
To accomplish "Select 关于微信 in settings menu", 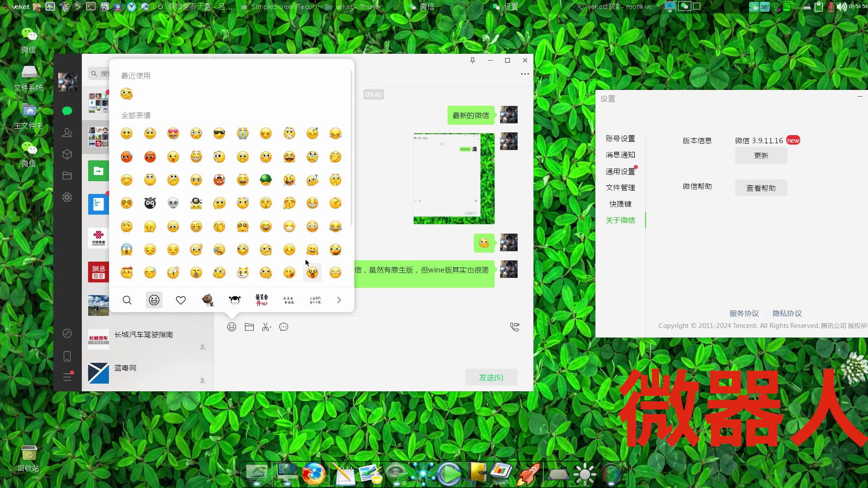I will (621, 220).
